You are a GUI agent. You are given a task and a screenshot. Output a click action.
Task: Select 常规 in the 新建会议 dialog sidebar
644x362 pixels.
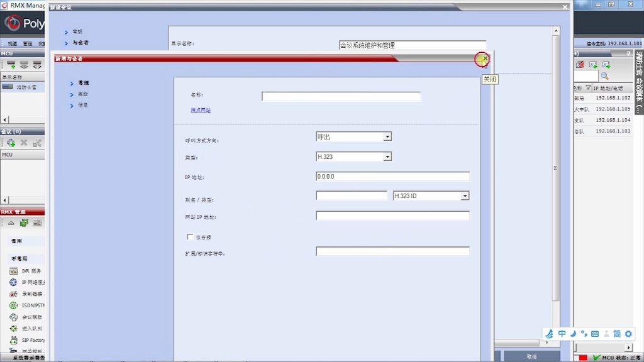pyautogui.click(x=77, y=31)
